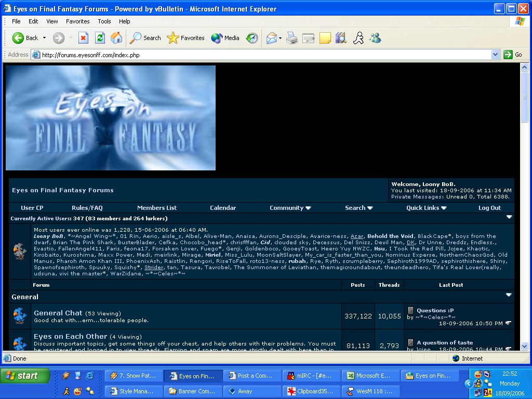The height and width of the screenshot is (399, 532).
Task: Open the Calendar link
Action: [223, 208]
